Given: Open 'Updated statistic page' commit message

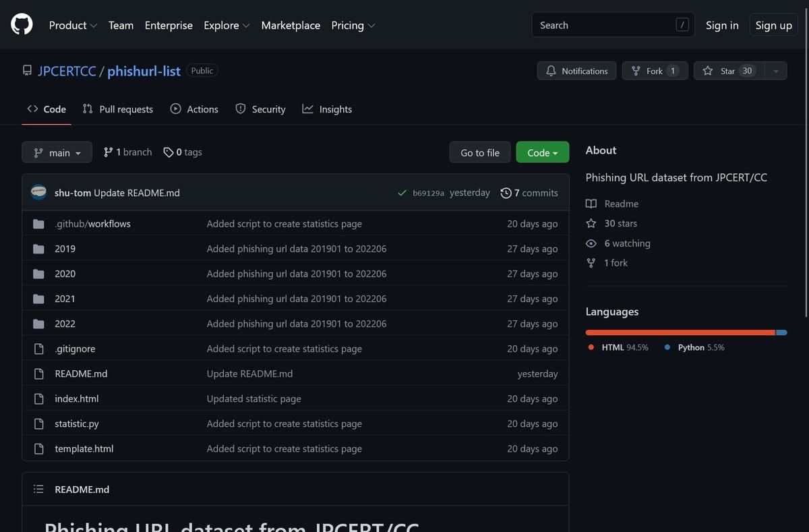Looking at the screenshot, I should pos(254,398).
